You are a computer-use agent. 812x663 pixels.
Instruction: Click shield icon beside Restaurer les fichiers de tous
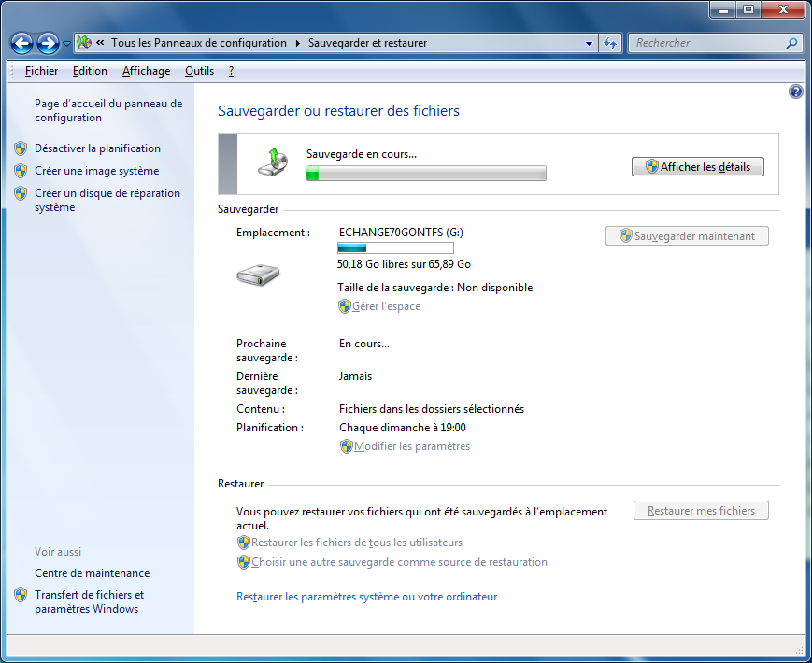pyautogui.click(x=243, y=543)
